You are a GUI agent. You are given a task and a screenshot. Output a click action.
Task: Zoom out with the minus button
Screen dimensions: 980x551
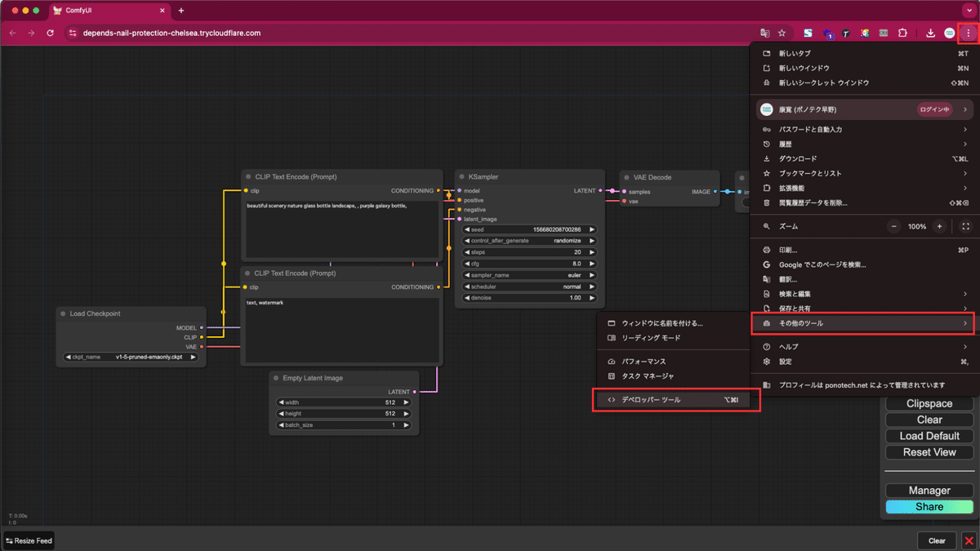[895, 226]
